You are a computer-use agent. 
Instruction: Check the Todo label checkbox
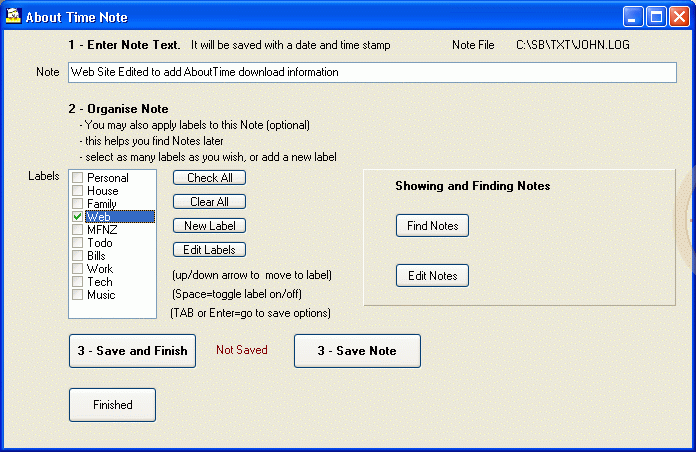tap(78, 242)
